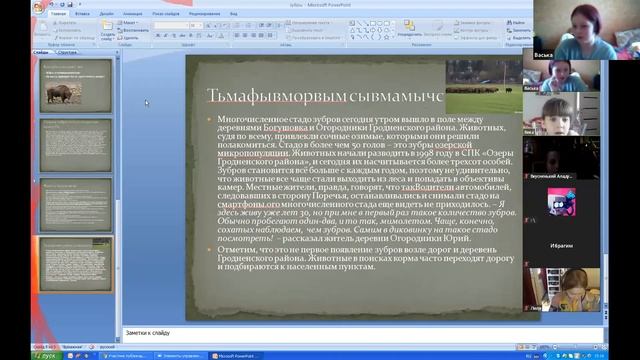The height and width of the screenshot is (360, 640).
Task: Create a new slide with Создать слайд
Action: (107, 30)
